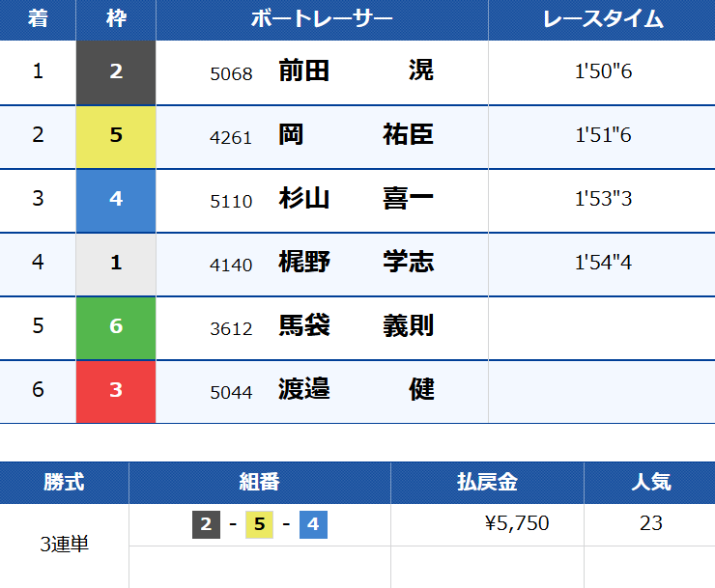The image size is (715, 588).
Task: Select racer name 梶野 学志
Action: pos(356,262)
